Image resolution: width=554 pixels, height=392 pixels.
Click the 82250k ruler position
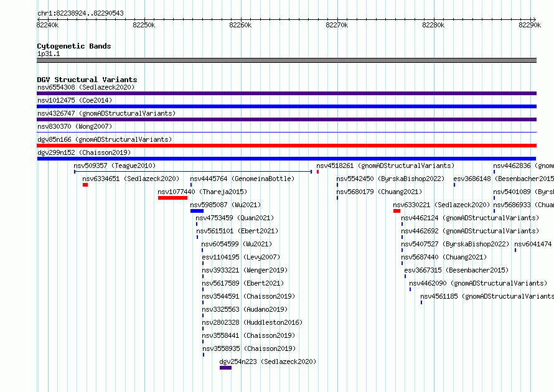click(144, 25)
